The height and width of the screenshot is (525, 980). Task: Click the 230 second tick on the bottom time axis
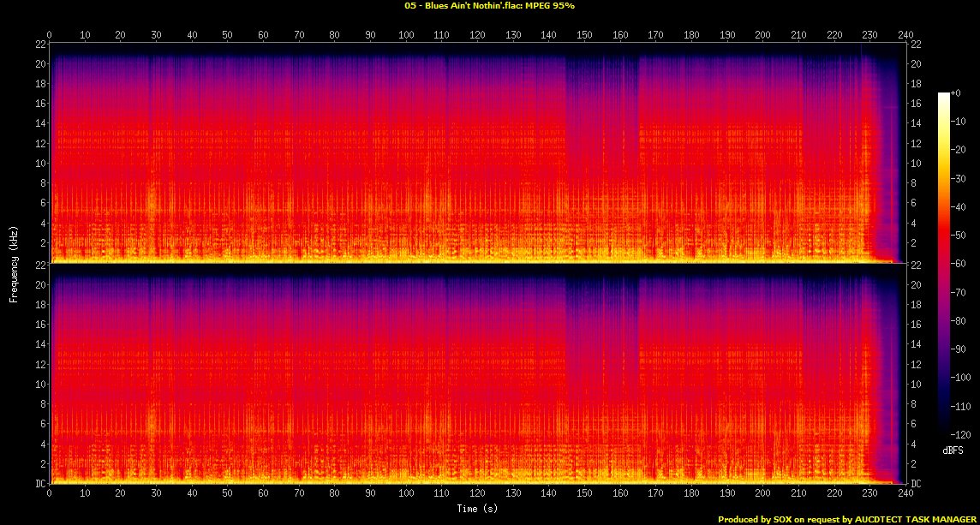click(x=869, y=494)
